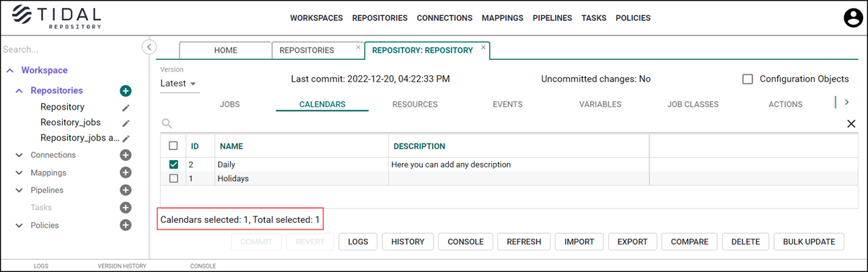Expand the Mappings tree node

coord(19,173)
